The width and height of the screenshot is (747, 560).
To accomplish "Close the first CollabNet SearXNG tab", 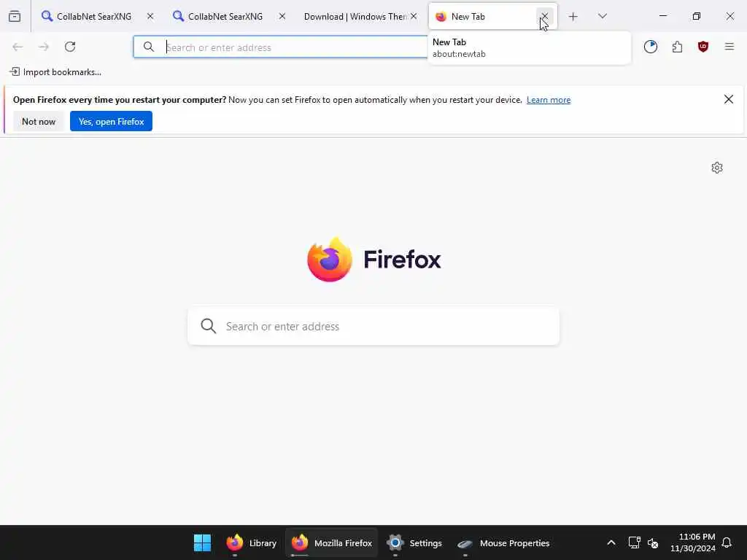I will click(x=150, y=17).
